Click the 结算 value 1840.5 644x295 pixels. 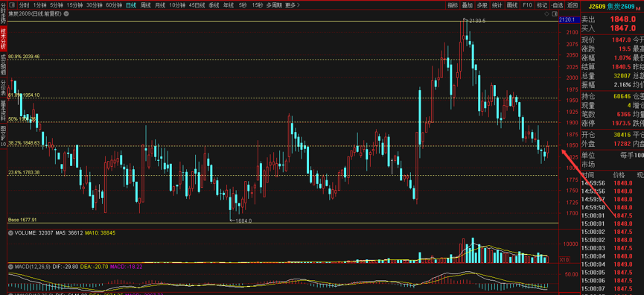(x=622, y=66)
